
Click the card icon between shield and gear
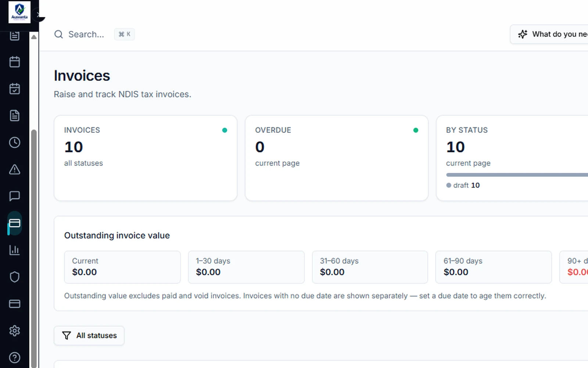point(15,304)
